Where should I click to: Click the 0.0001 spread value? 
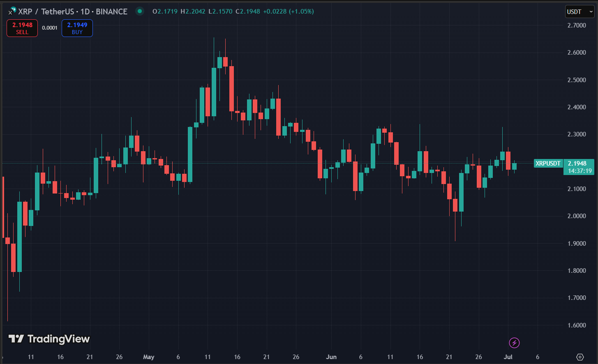[x=50, y=28]
